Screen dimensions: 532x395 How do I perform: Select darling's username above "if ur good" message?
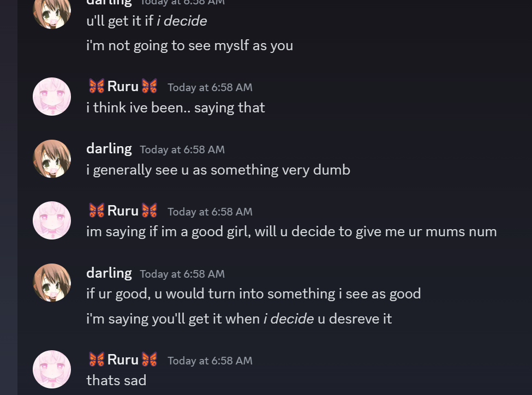[x=109, y=273]
